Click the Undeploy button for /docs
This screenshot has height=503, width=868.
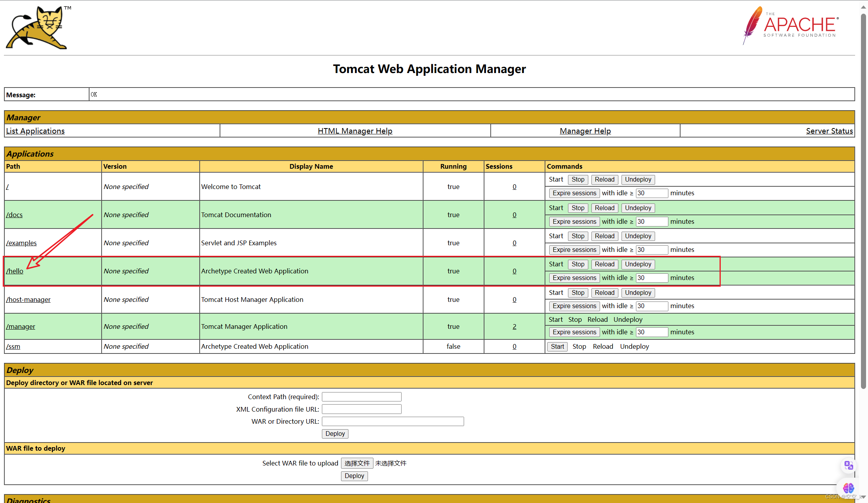pos(638,207)
